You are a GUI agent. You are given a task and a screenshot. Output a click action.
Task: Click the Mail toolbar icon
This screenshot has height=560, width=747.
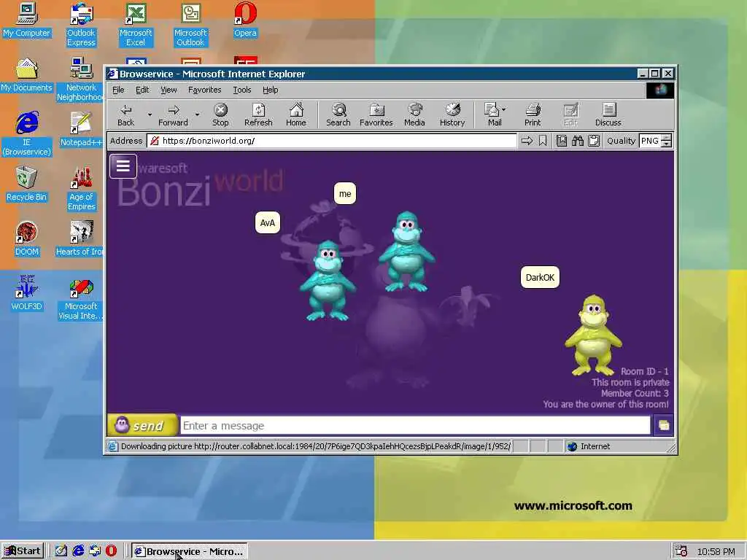click(492, 114)
